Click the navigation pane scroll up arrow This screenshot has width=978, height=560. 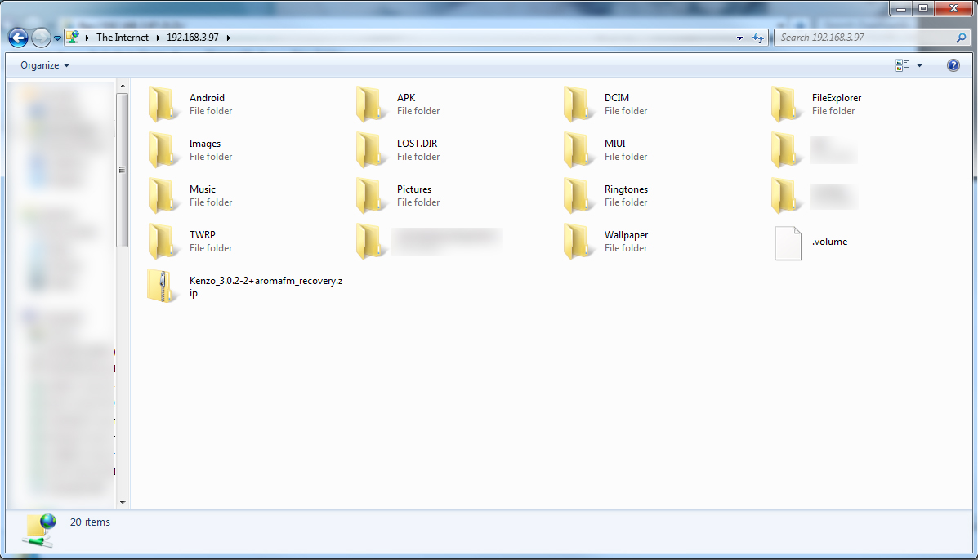(x=123, y=86)
